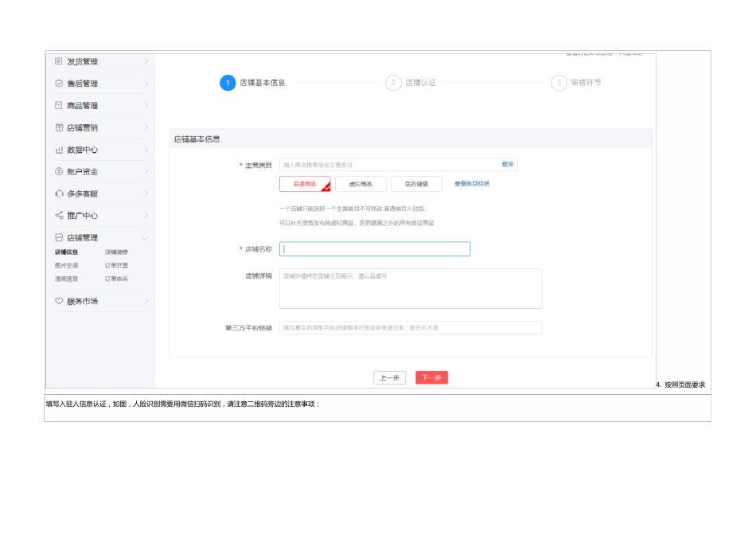The image size is (756, 535).
Task: Expand 店铺营销 chevron
Action: coord(146,127)
